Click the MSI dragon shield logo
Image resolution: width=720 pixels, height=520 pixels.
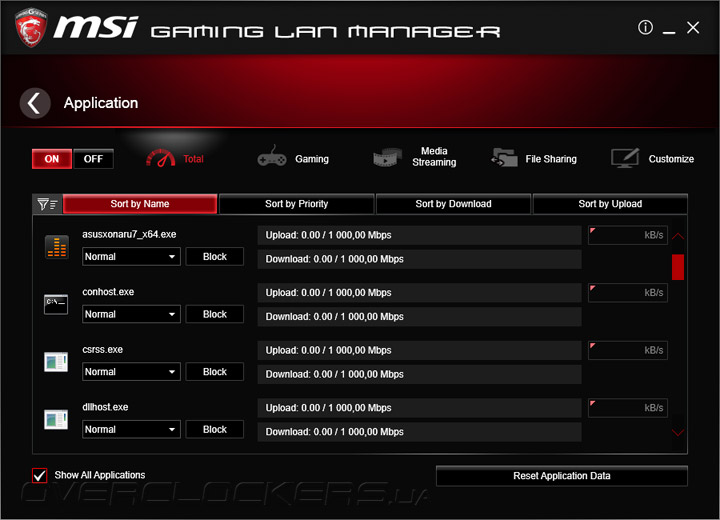tap(31, 28)
